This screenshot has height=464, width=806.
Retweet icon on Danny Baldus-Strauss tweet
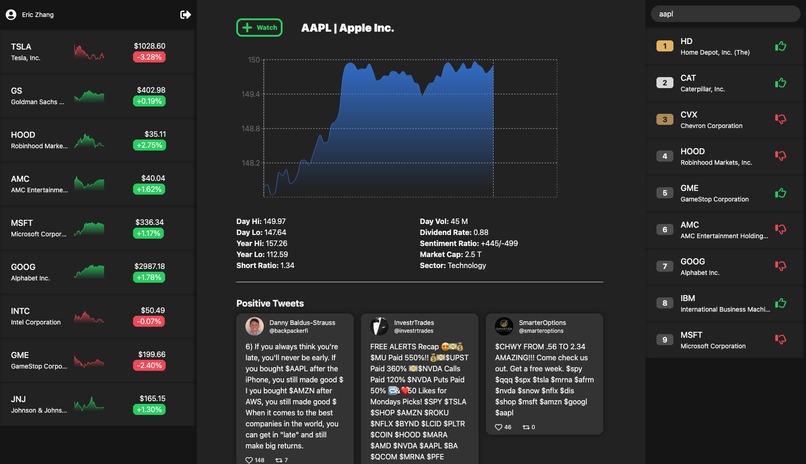click(279, 460)
